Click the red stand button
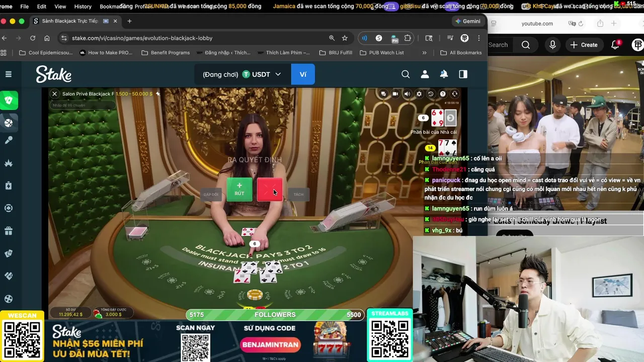644x362 pixels. [x=270, y=190]
